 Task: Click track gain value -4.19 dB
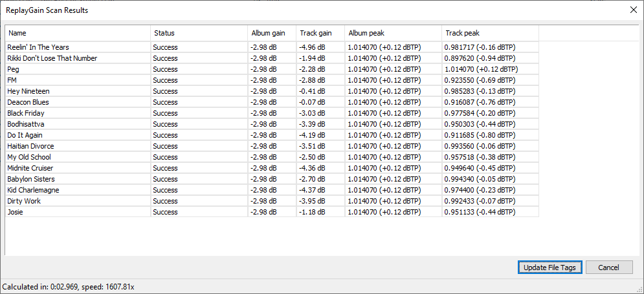click(x=312, y=135)
